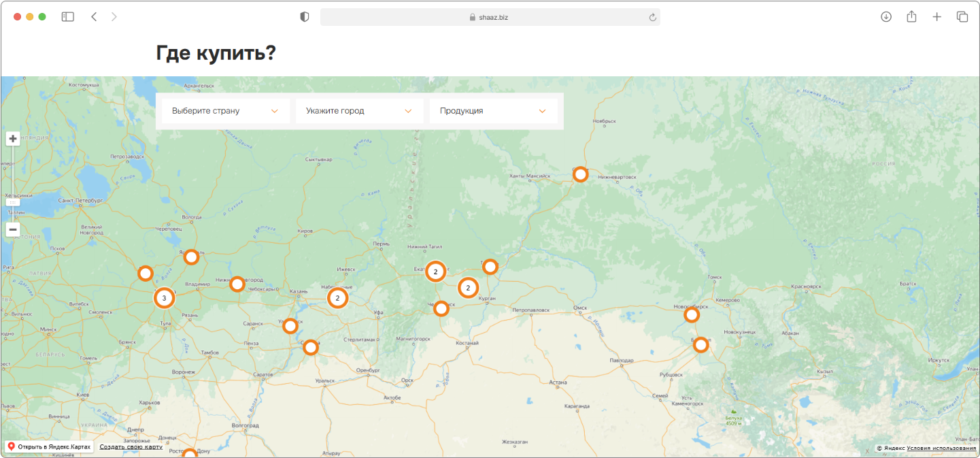
Task: Click the map zoom in plus button
Action: point(13,139)
